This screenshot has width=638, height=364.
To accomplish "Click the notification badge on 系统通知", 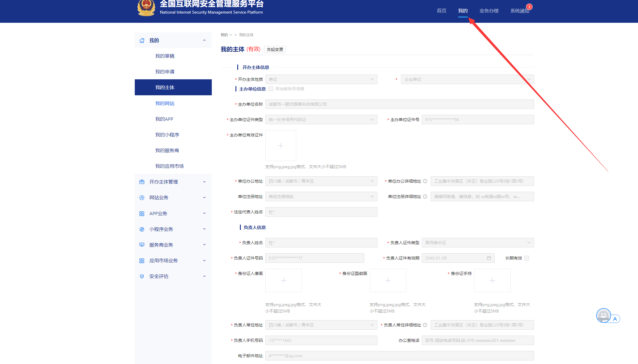I will point(529,7).
